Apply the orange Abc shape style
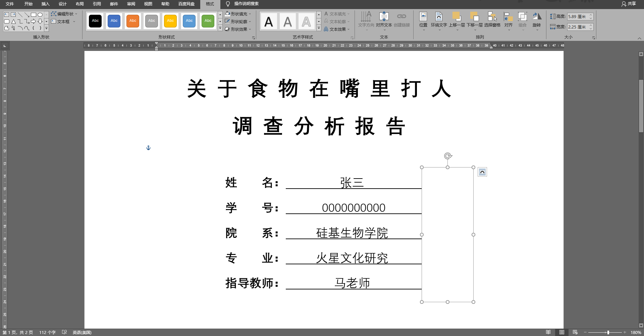644x336 pixels. coord(133,21)
